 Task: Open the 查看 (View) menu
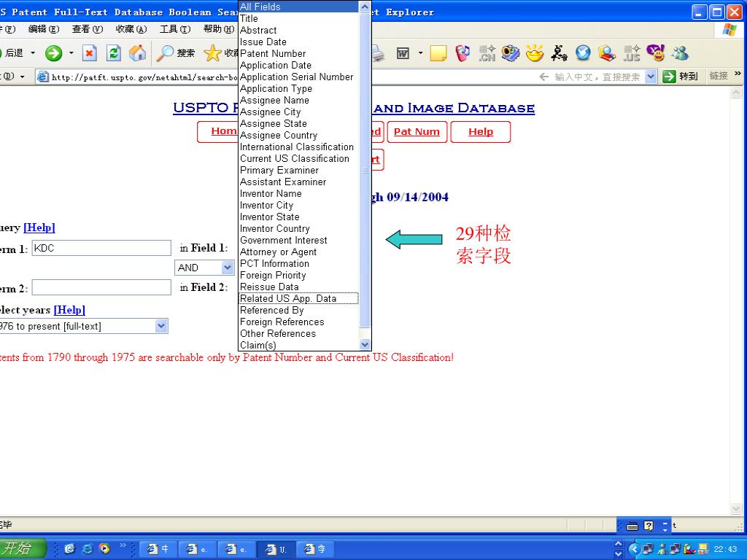(x=88, y=29)
